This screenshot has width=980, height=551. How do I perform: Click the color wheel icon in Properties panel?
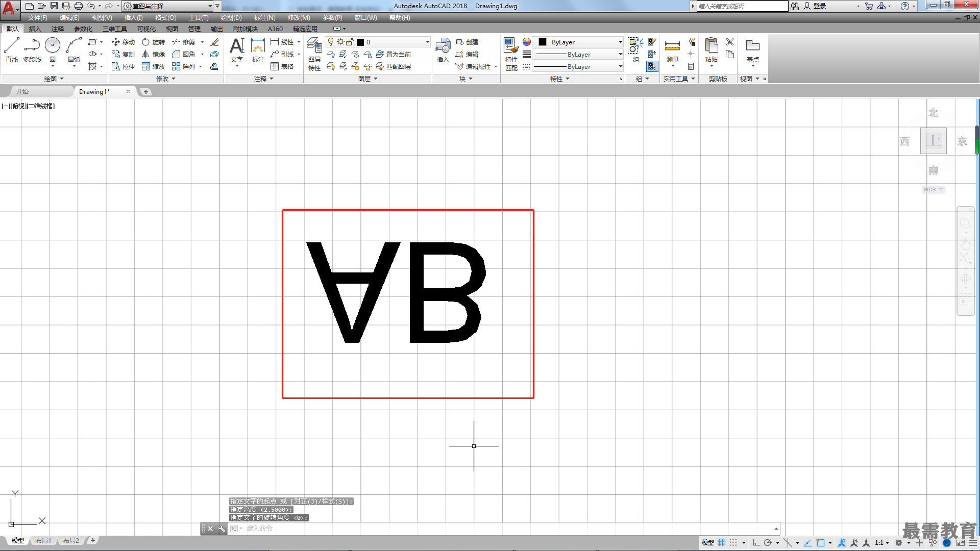click(x=527, y=42)
